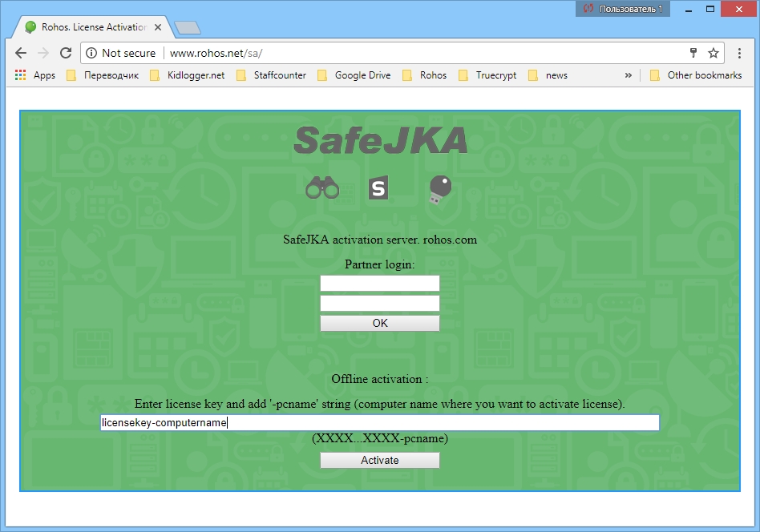Screen dimensions: 760x532
Task: Reload the current page
Action: [x=66, y=53]
